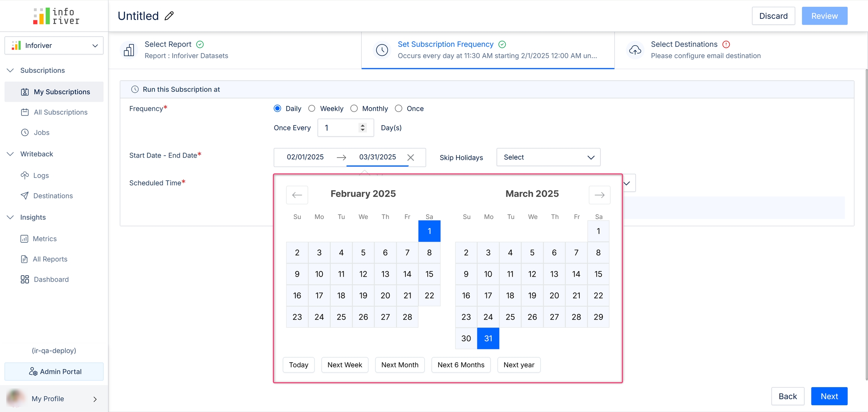The height and width of the screenshot is (412, 868).
Task: Choose the Once frequency option
Action: point(398,109)
